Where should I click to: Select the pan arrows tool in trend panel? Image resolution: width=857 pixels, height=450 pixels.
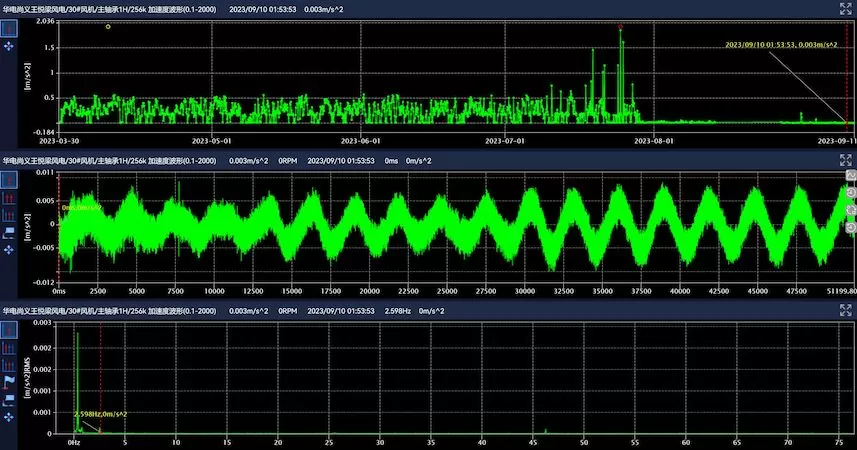click(x=9, y=46)
